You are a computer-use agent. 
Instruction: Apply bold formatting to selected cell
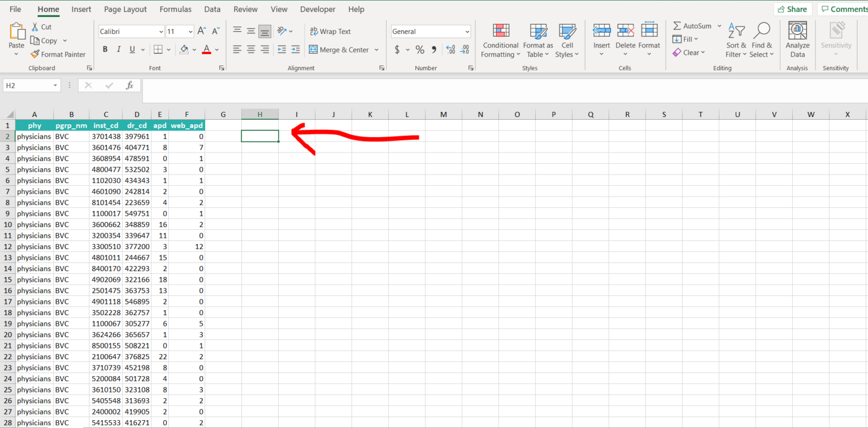[x=105, y=49]
